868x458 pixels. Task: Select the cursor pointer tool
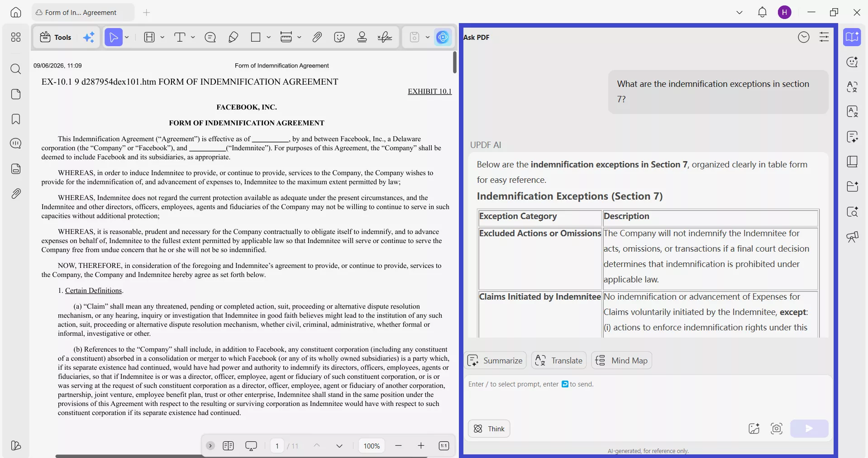point(114,37)
